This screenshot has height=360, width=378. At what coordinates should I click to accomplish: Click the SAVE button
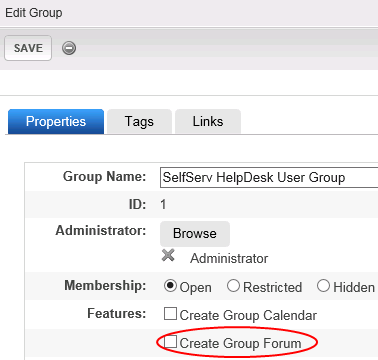coord(28,48)
